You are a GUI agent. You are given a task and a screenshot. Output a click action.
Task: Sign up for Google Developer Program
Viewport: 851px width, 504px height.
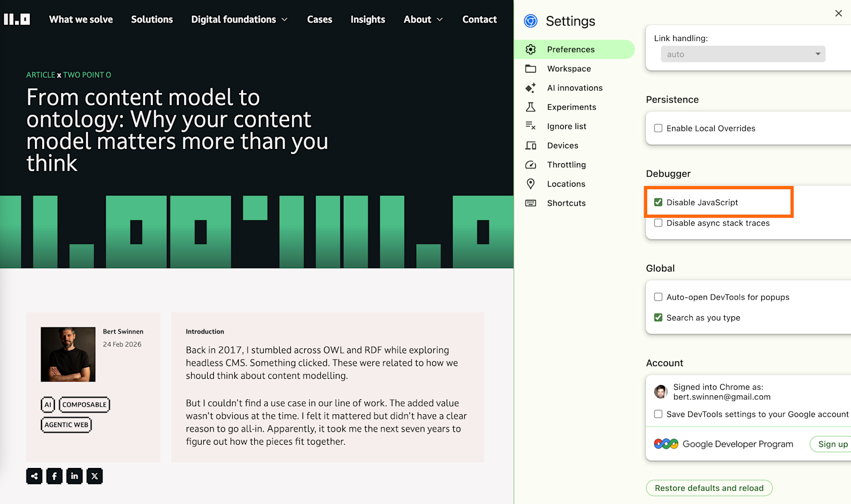click(834, 444)
